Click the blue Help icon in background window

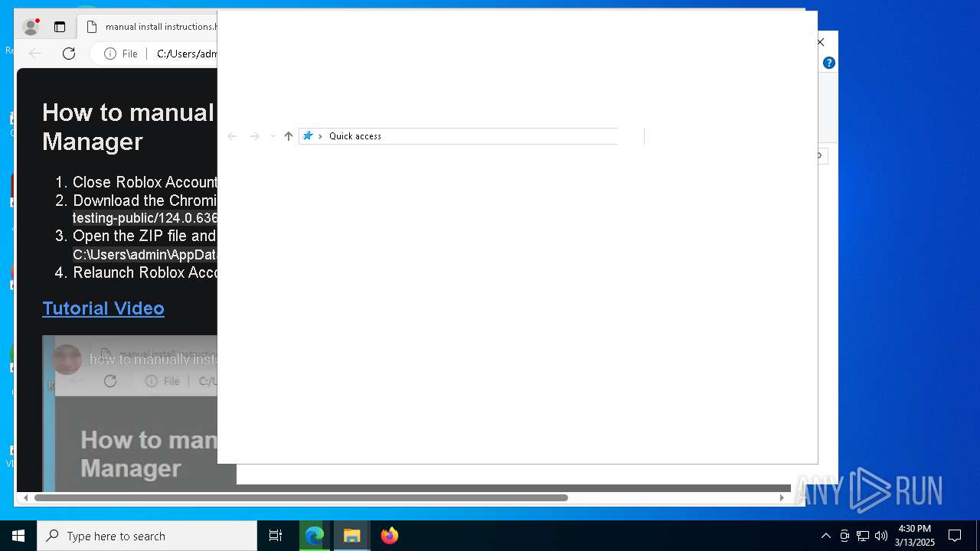(x=829, y=63)
